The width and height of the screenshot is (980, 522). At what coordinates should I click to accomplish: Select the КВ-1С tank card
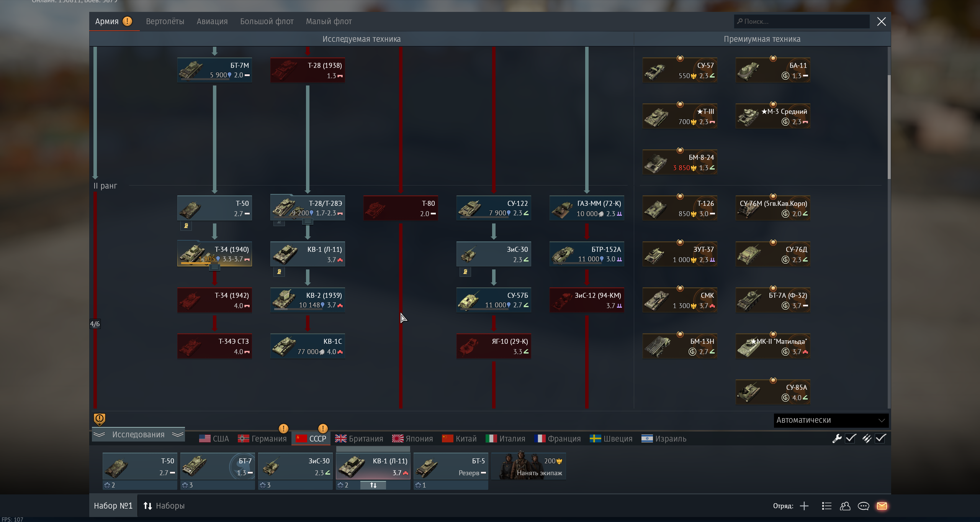point(308,346)
